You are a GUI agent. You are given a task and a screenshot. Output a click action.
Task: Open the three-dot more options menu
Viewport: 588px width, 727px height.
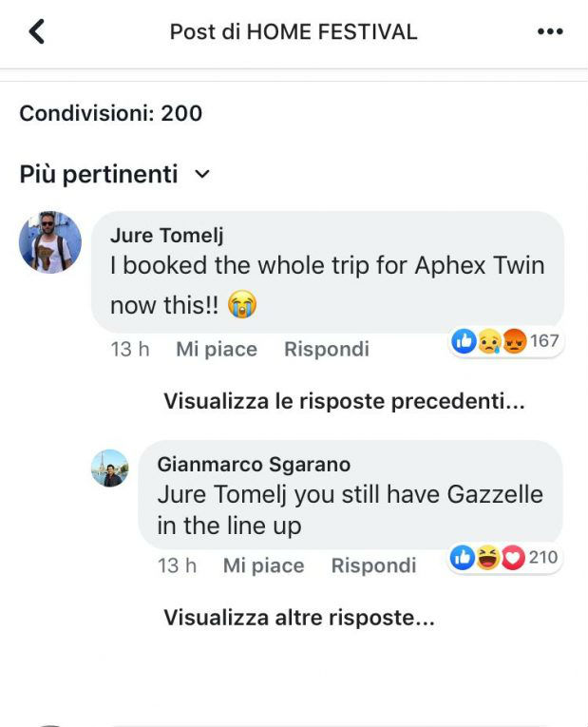(x=550, y=32)
